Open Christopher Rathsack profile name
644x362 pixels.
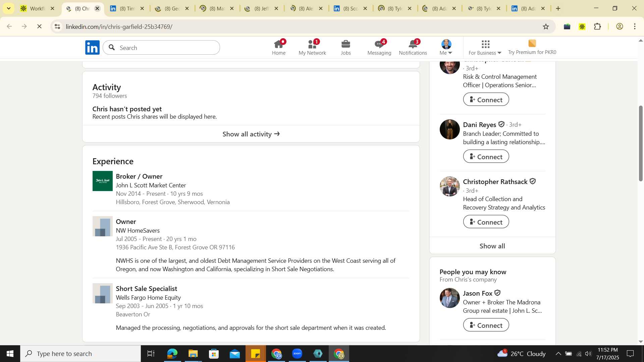(x=495, y=182)
